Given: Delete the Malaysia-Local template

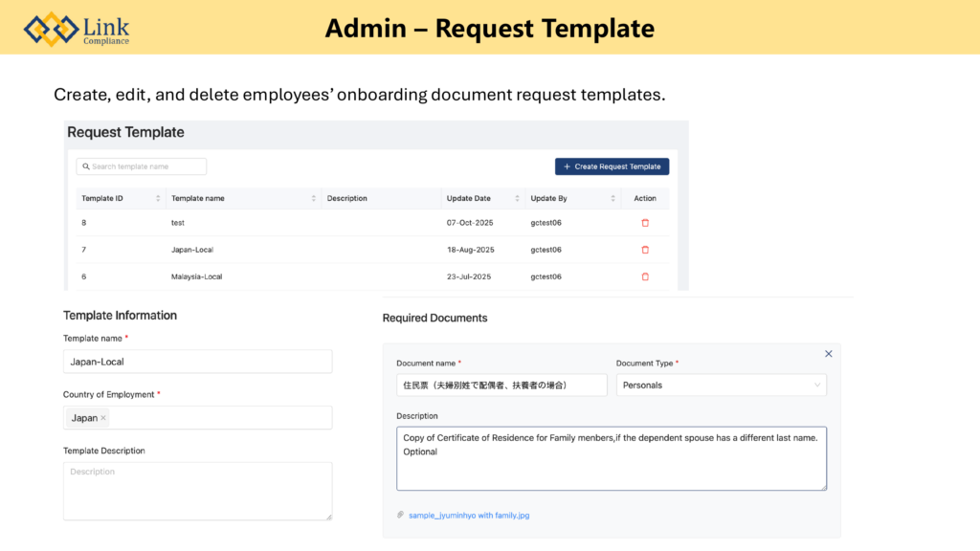Looking at the screenshot, I should [644, 276].
